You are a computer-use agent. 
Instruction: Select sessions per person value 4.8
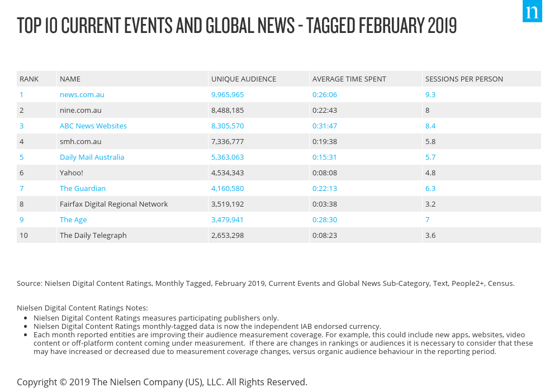pyautogui.click(x=430, y=173)
